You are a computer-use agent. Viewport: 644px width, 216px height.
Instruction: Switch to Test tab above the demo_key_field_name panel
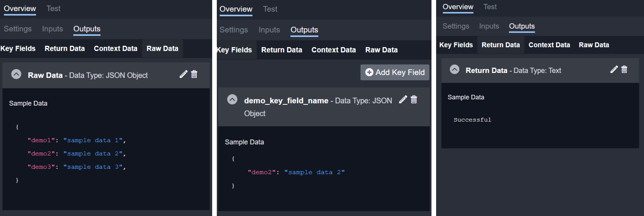point(270,9)
